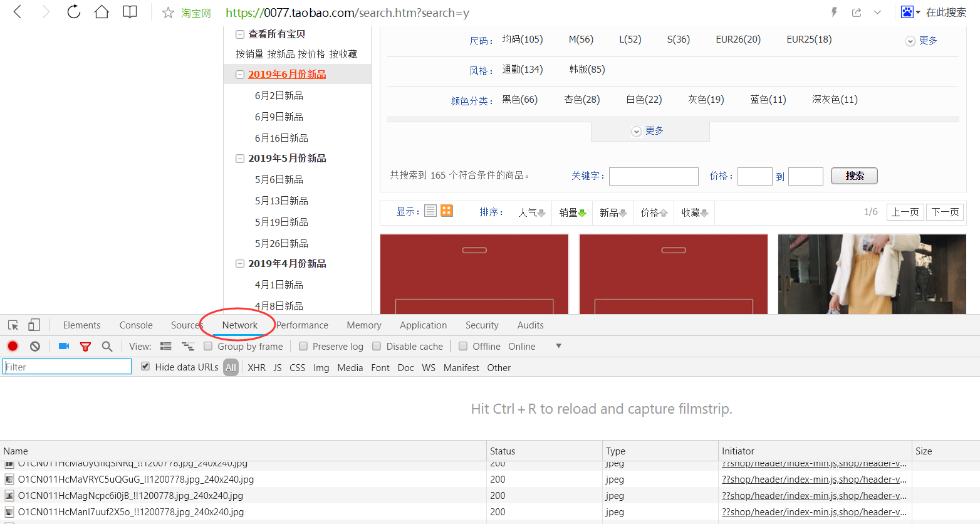Uncheck Hide data URLs checkbox
The width and height of the screenshot is (980, 524).
tap(145, 367)
